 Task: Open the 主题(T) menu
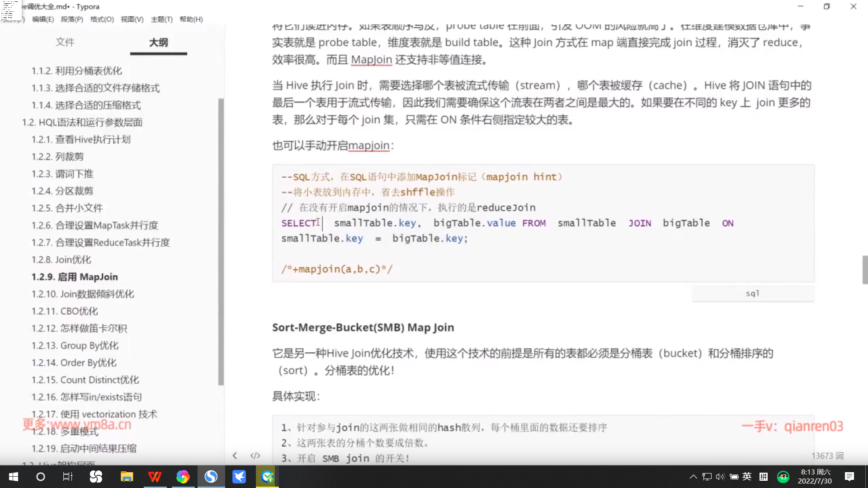(x=162, y=19)
